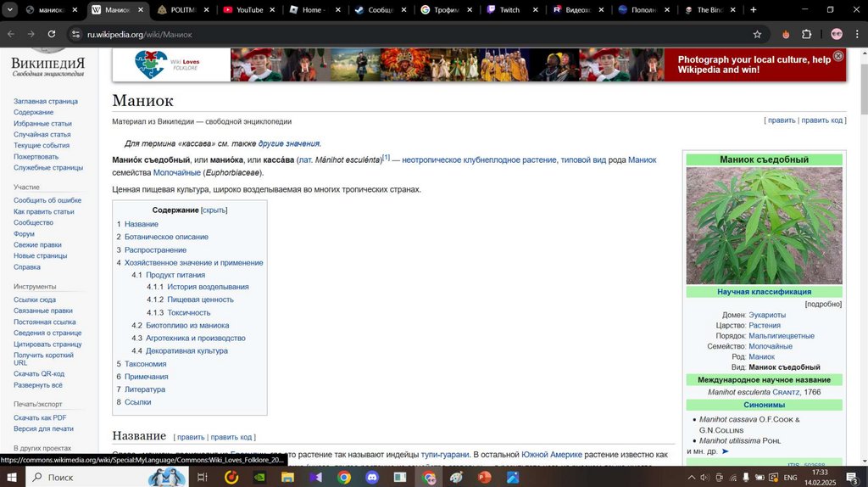868x487 pixels.
Task: Expand synonyms list arrow after др.
Action: (x=726, y=451)
